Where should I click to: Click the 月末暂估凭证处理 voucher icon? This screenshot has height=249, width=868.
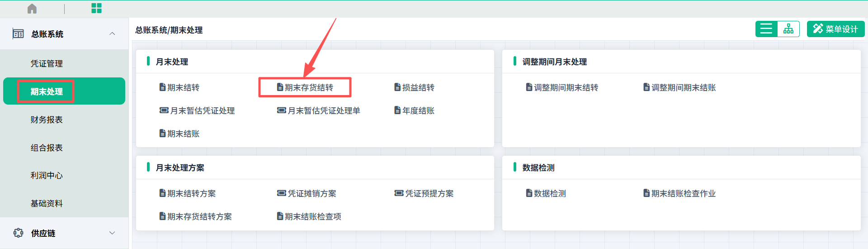[164, 110]
